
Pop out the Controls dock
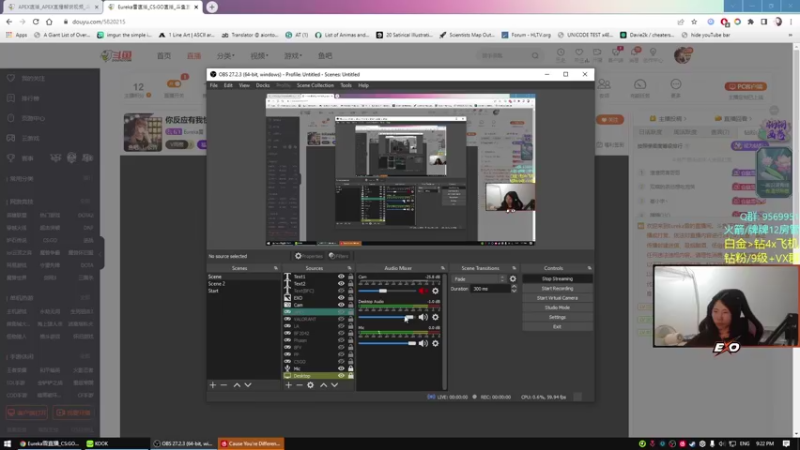(x=589, y=268)
